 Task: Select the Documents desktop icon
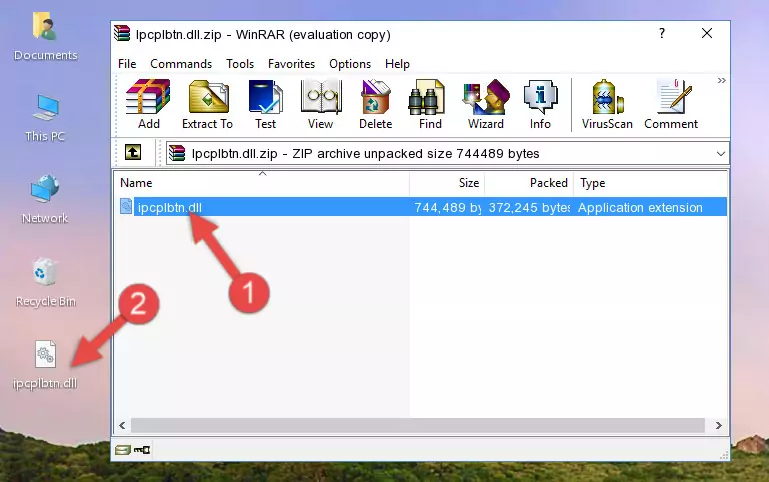(45, 37)
